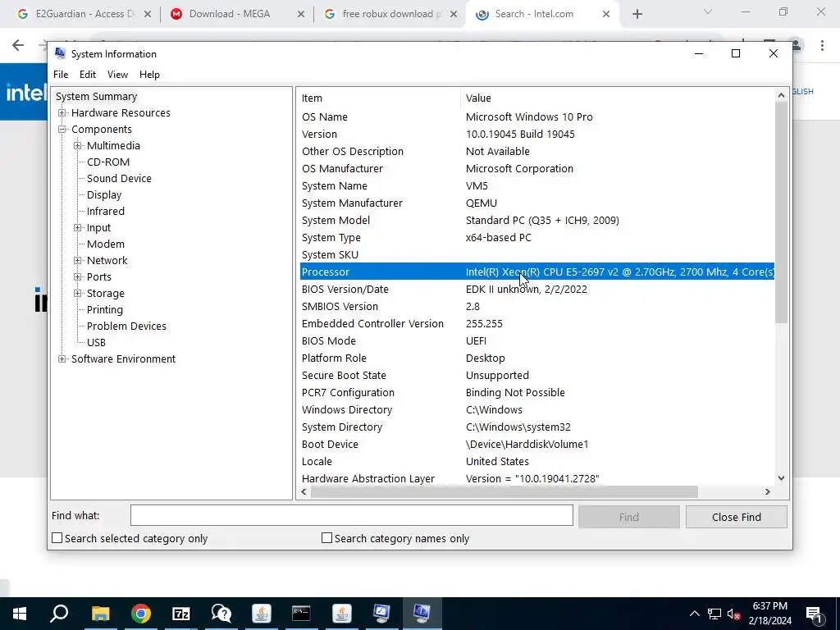Open the File menu
The image size is (840, 630).
(61, 75)
